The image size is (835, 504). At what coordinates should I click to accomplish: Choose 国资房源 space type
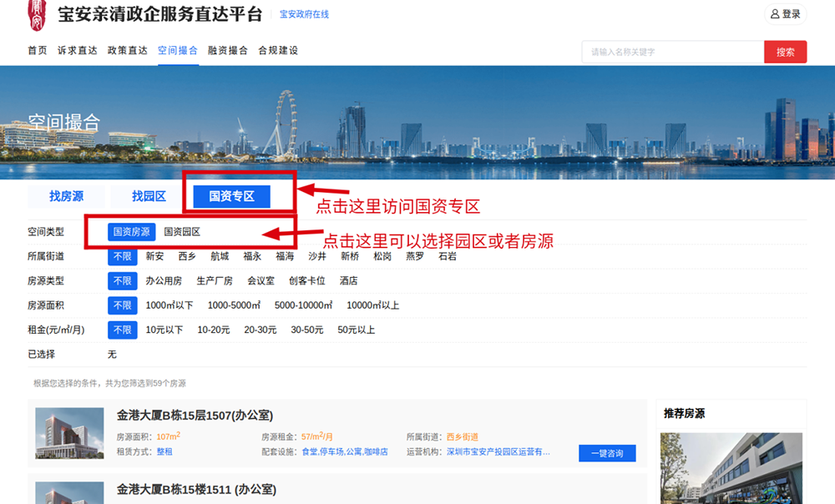click(x=132, y=232)
